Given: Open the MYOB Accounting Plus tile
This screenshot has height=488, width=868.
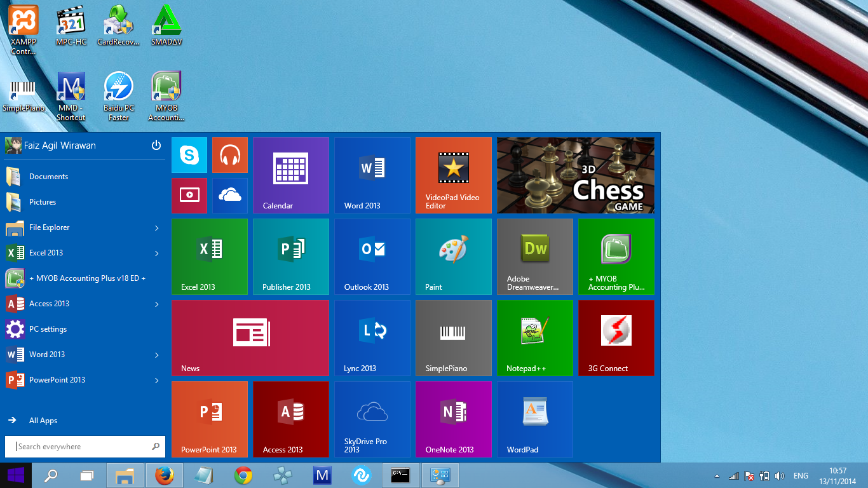Looking at the screenshot, I should [x=616, y=257].
